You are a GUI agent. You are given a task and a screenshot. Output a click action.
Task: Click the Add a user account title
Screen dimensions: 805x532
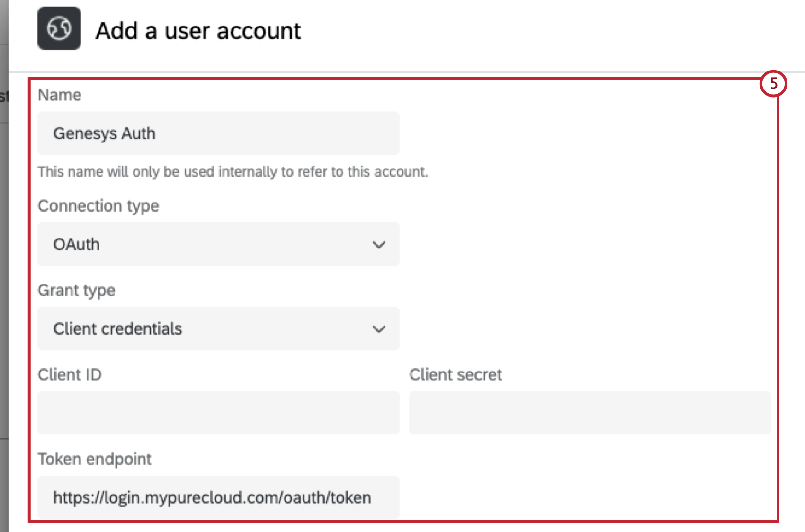tap(198, 31)
